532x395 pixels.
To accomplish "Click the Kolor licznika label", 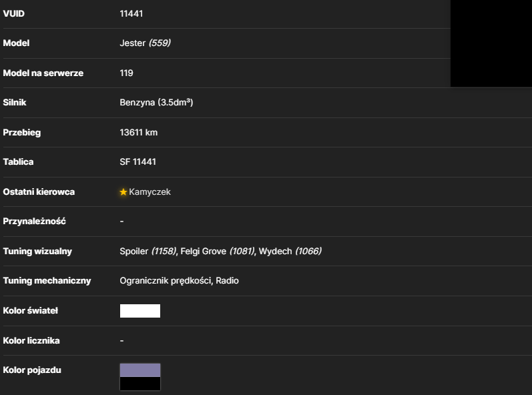I will [31, 340].
